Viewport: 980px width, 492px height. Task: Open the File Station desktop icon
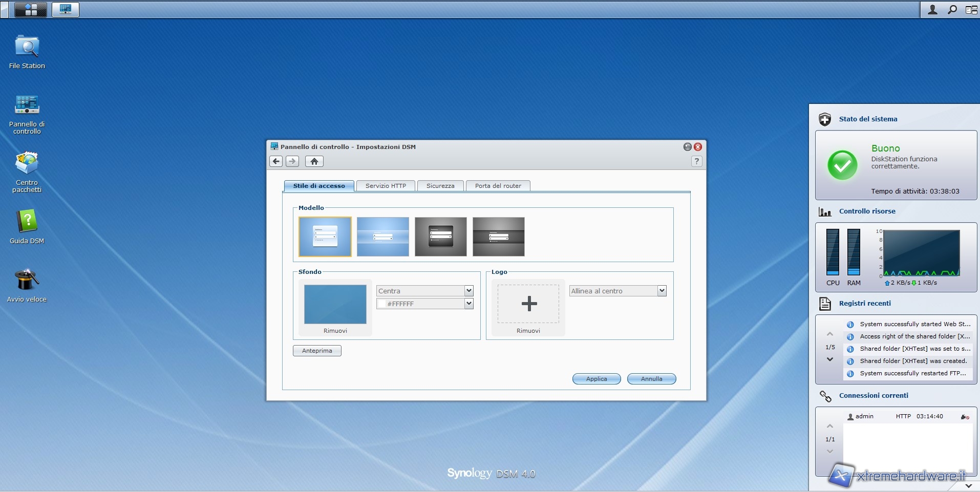27,48
